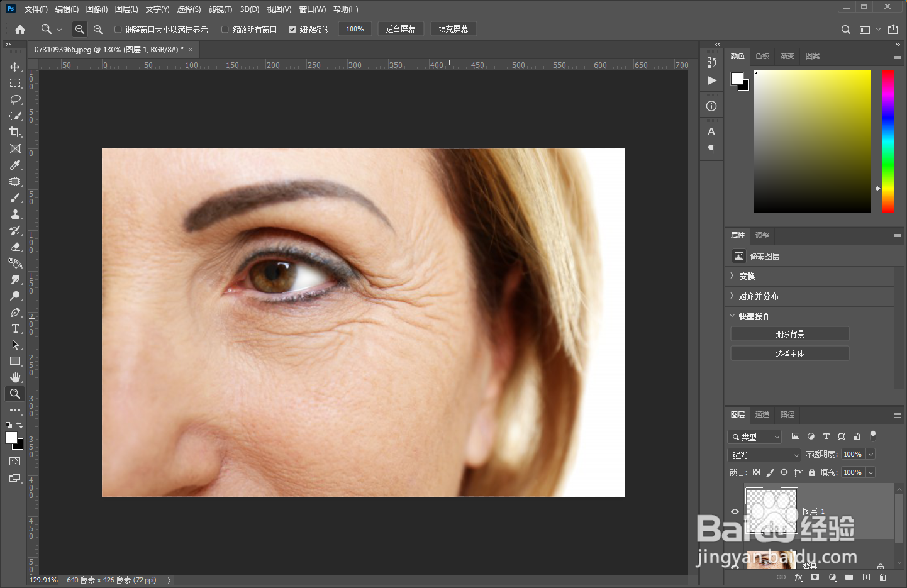907x588 pixels.
Task: Add a layer style via fx
Action: [x=798, y=577]
